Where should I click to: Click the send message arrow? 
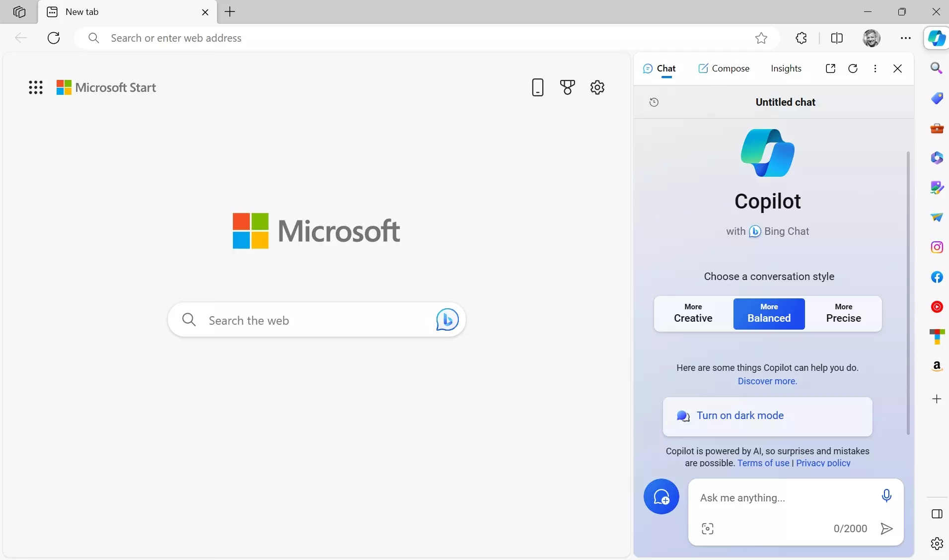[886, 529]
